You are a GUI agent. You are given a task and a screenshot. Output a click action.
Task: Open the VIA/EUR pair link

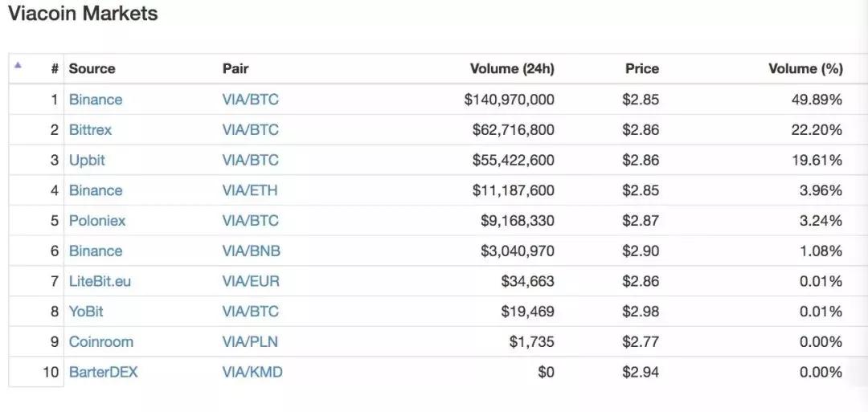click(252, 281)
